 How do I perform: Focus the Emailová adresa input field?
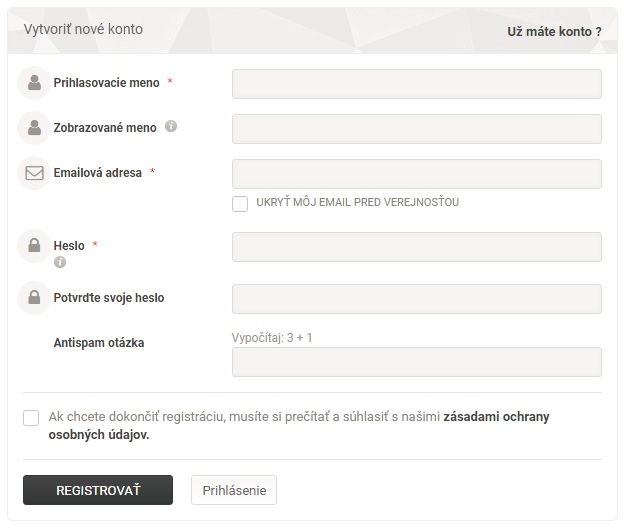417,174
